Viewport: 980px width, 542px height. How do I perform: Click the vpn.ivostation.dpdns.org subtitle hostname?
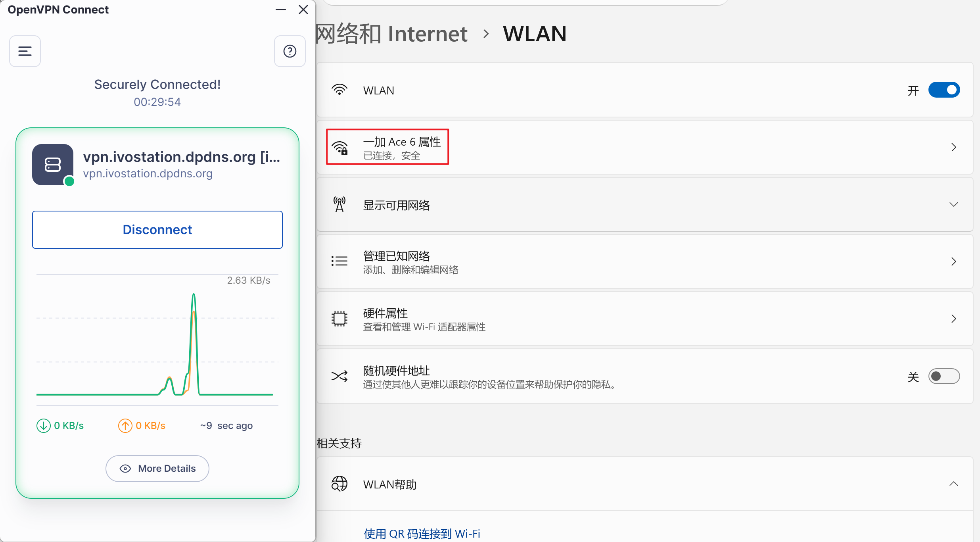pos(148,174)
